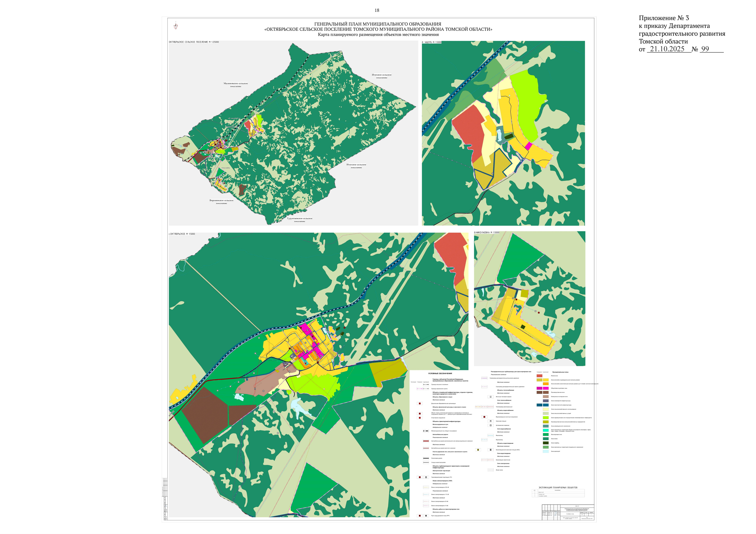
Task: Click the dark green Зона кладбищ swatch
Action: point(546,443)
